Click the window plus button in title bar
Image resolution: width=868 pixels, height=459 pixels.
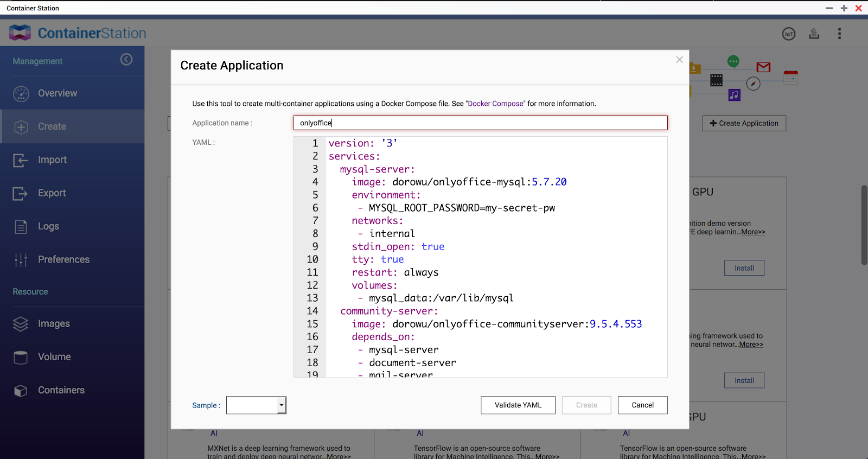844,8
